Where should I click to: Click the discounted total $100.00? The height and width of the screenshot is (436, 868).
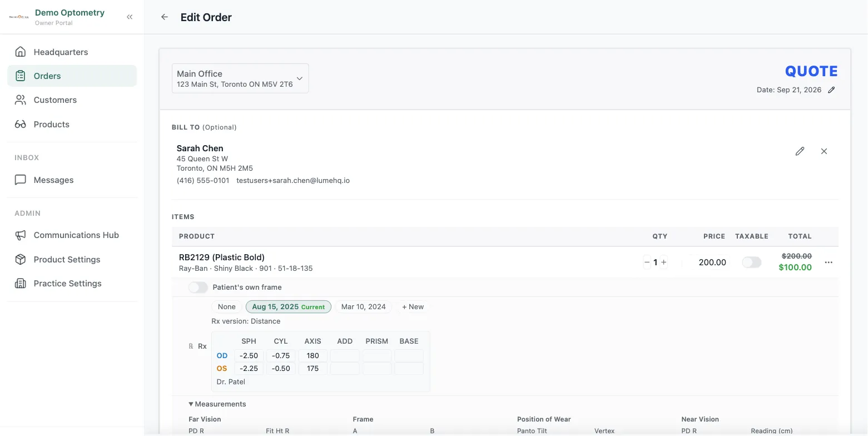click(795, 267)
